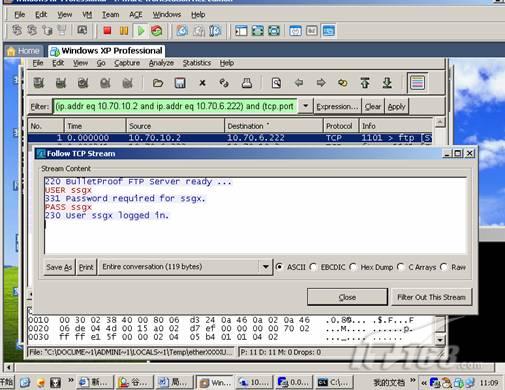The height and width of the screenshot is (390, 505).
Task: Click the packet list scroll up arrow
Action: coord(440,122)
